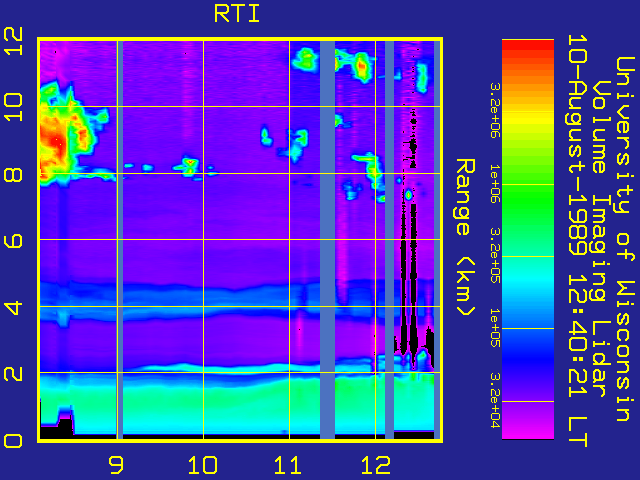This screenshot has width=640, height=480.
Task: Click the time axis label 10
Action: [202, 465]
